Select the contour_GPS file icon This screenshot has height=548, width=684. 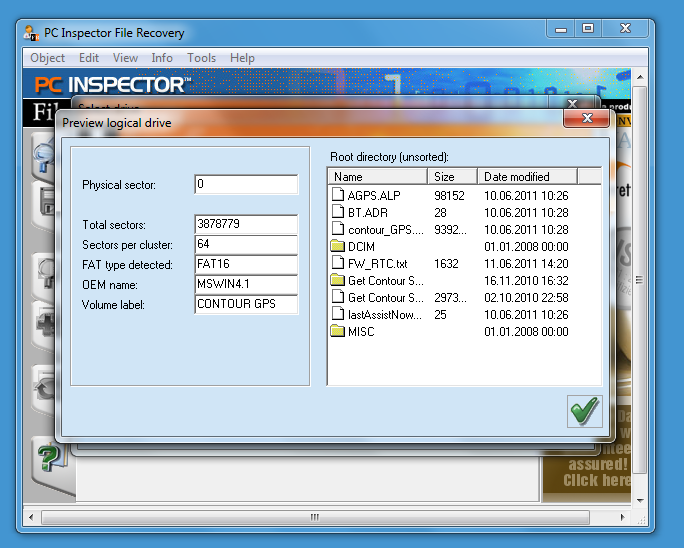(x=337, y=229)
